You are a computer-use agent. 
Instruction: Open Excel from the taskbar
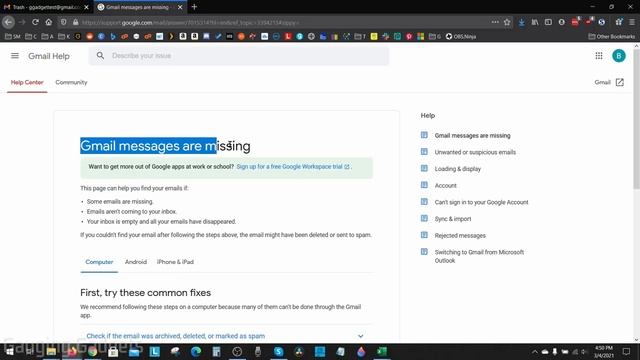[x=382, y=351]
